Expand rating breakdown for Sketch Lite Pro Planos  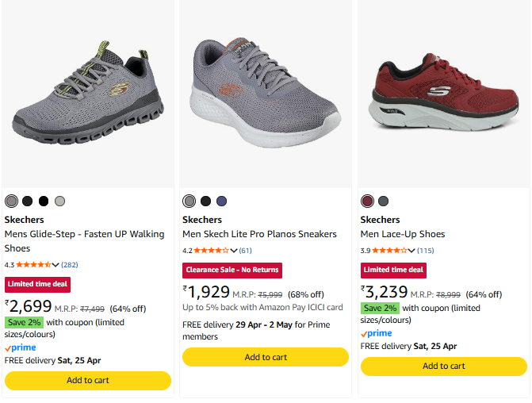234,251
